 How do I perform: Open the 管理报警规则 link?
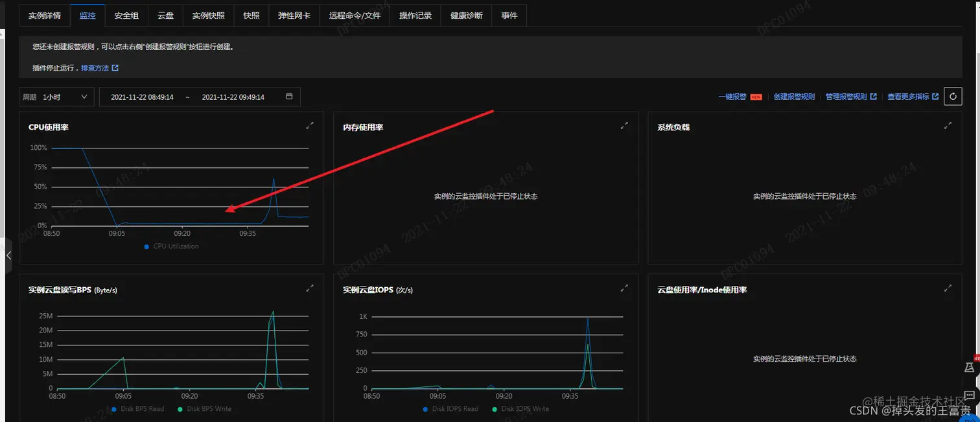point(846,97)
